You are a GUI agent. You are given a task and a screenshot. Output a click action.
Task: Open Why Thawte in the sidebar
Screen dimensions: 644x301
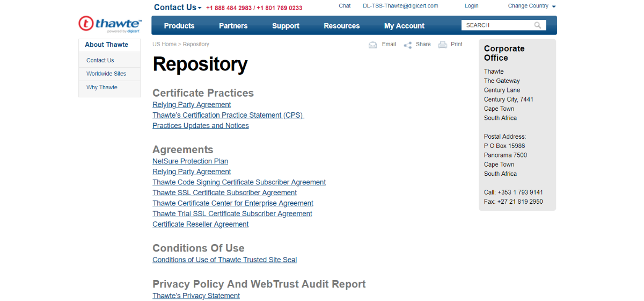click(102, 87)
